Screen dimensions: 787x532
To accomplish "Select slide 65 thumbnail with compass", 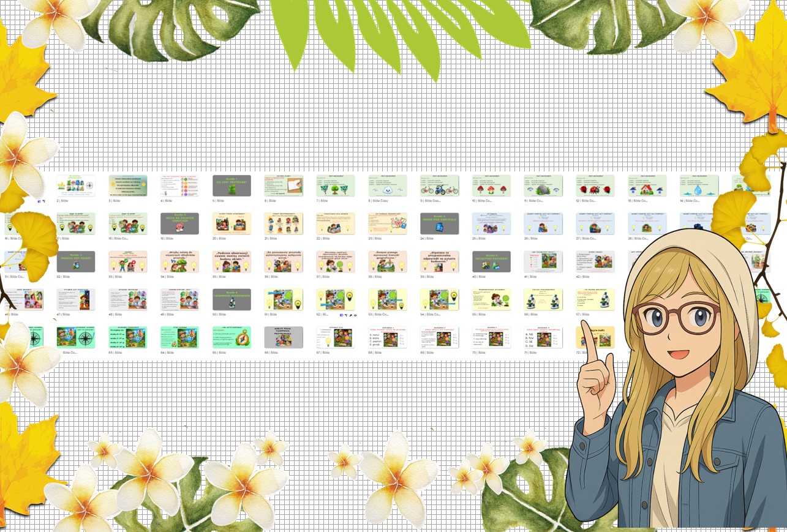I will pyautogui.click(x=232, y=337).
